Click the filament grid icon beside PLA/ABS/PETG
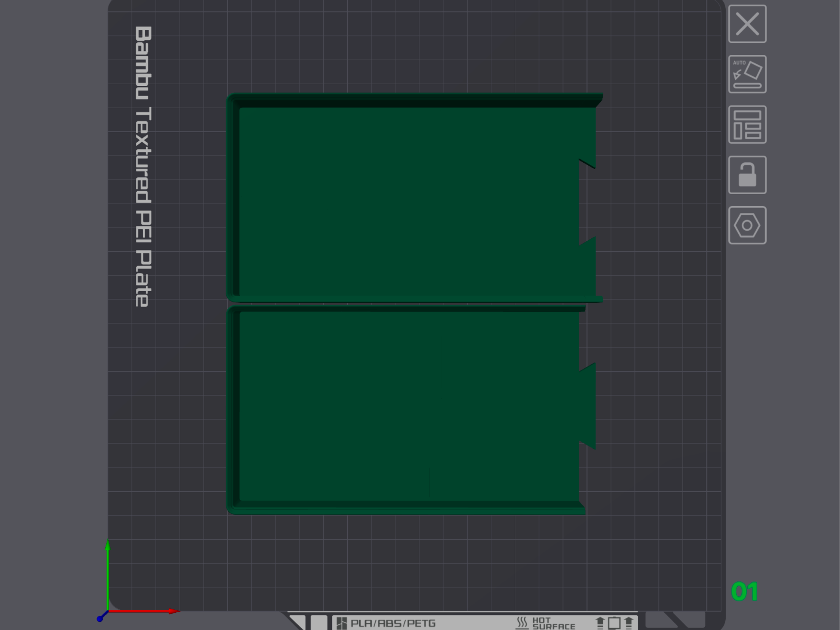The height and width of the screenshot is (630, 840). coord(341,623)
